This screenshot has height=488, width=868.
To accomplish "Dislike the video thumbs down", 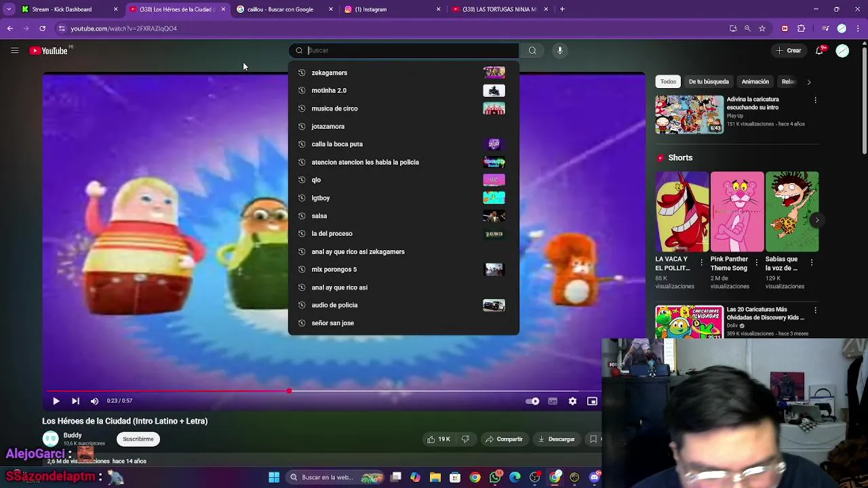I will [x=465, y=439].
